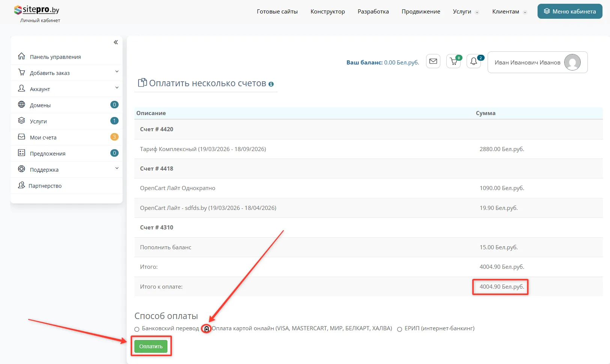Open Готовые сайты in top menu
The width and height of the screenshot is (610, 364).
277,12
